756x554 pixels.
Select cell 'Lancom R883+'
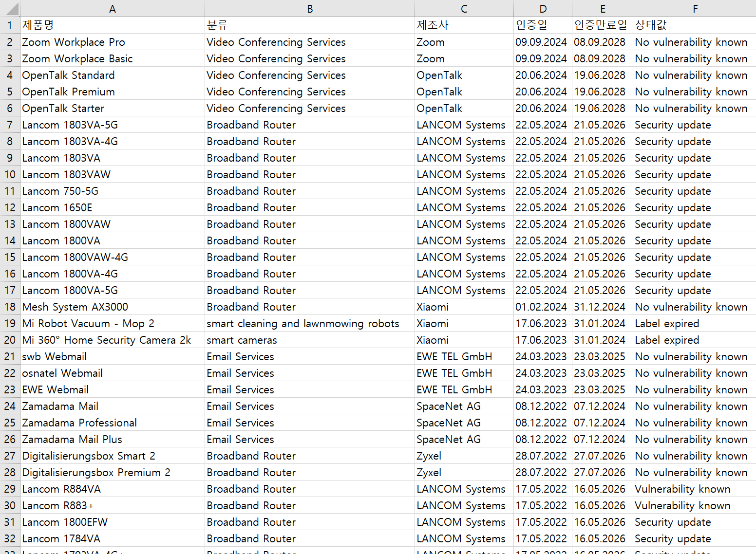coord(113,505)
